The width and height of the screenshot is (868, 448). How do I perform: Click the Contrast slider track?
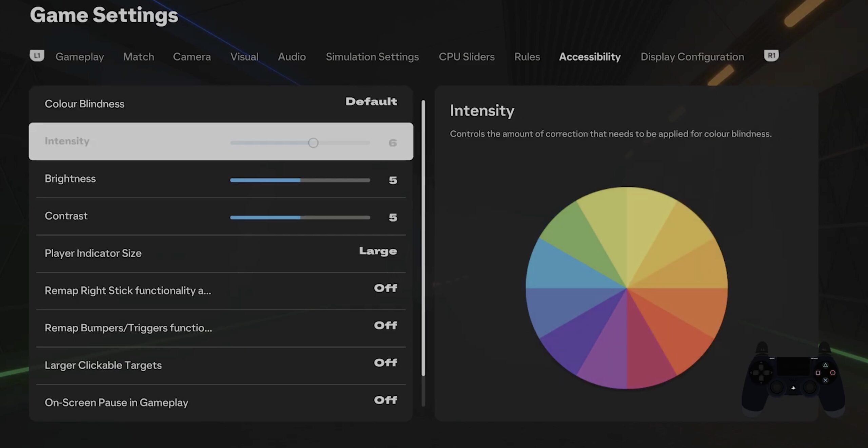tap(300, 218)
